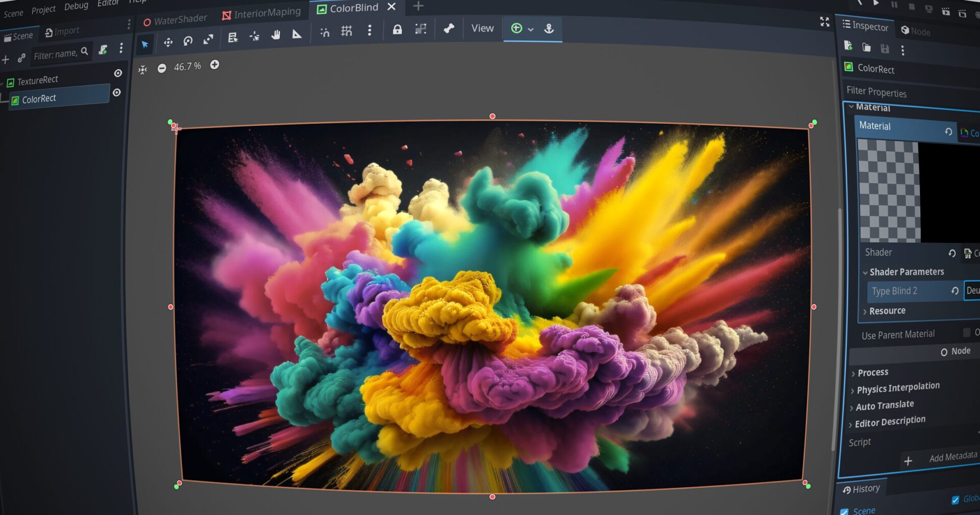
Task: Switch to the InteriorMaping scene tab
Action: pyautogui.click(x=261, y=13)
